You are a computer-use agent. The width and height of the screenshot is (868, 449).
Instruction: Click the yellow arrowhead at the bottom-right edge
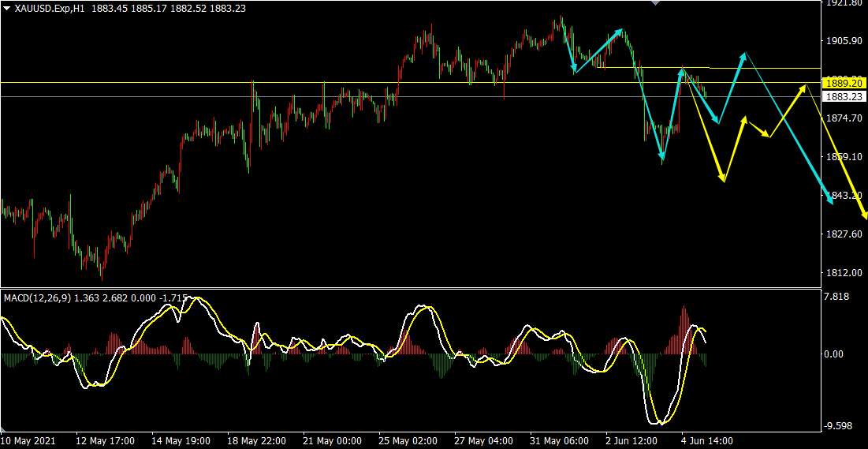(x=864, y=215)
